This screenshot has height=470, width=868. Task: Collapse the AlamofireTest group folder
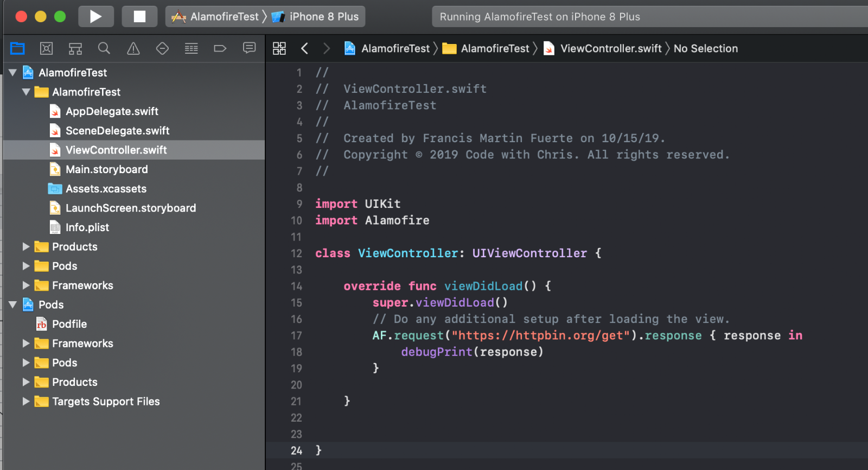(x=25, y=92)
